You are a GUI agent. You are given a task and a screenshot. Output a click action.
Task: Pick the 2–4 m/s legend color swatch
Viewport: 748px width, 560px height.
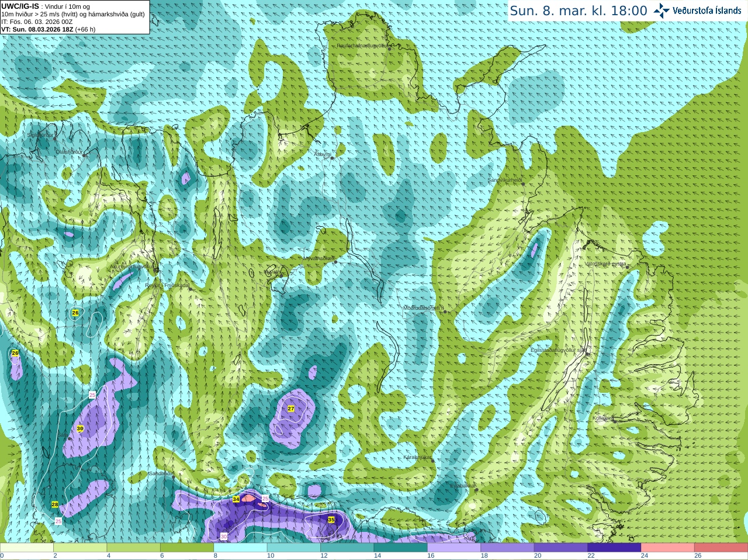(x=80, y=548)
